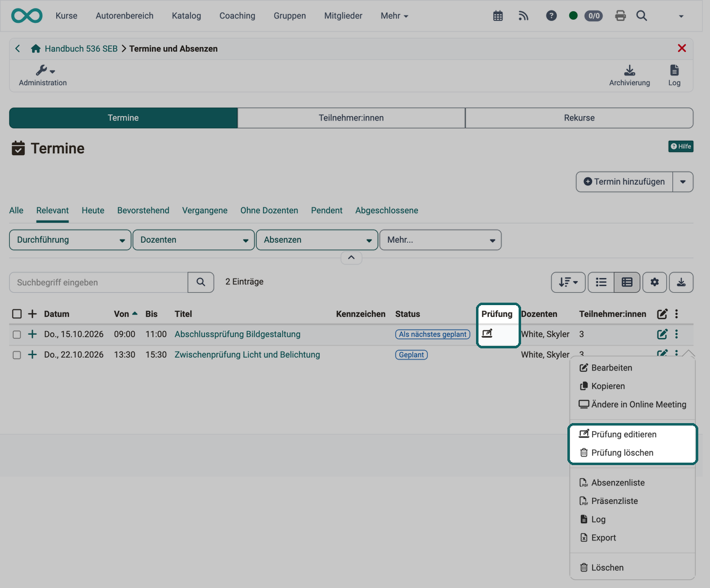Switch to the Teilnehmer:innen tab
The height and width of the screenshot is (588, 710).
[351, 118]
